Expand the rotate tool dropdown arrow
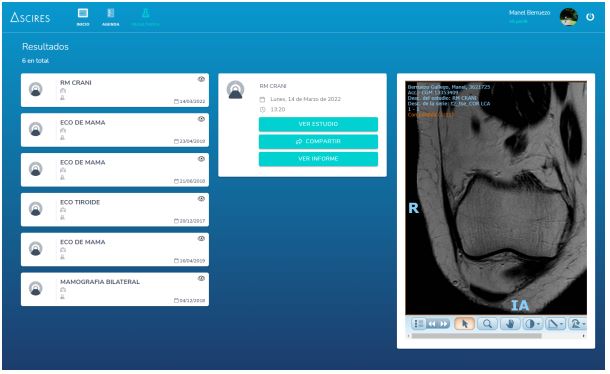Viewport: 610px width, 374px height. pos(584,324)
